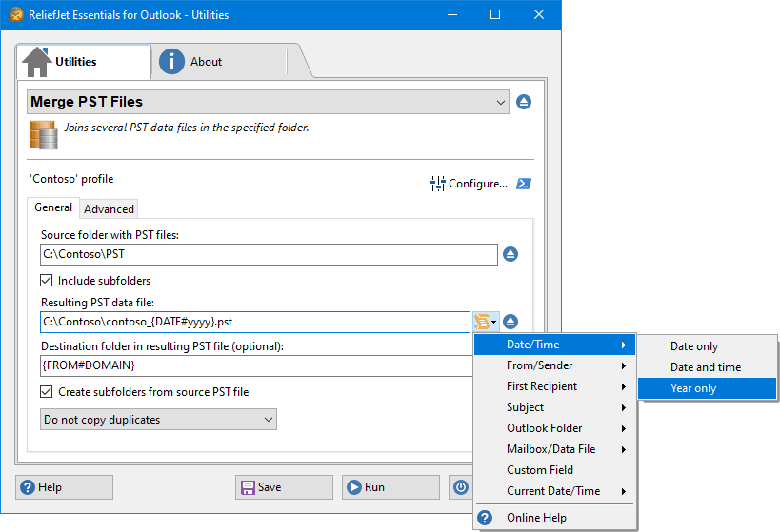Image resolution: width=780 pixels, height=532 pixels.
Task: Close the ReliefJet Essentials window
Action: pyautogui.click(x=539, y=14)
